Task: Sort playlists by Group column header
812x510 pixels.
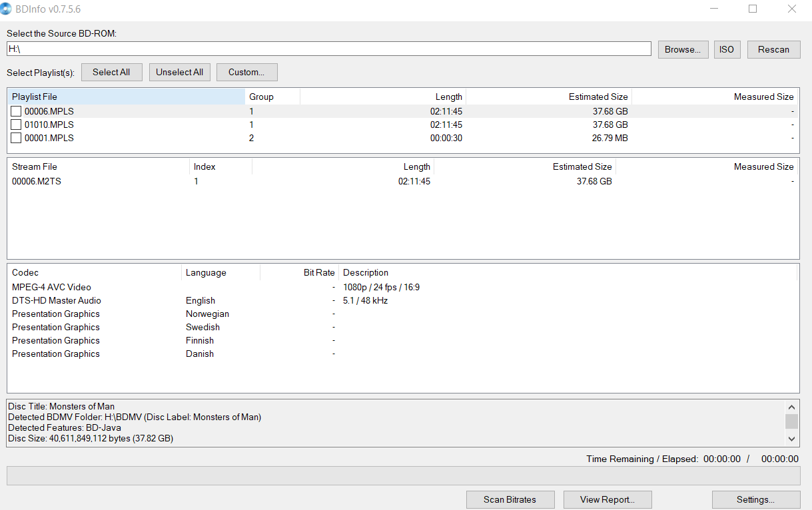Action: click(x=272, y=97)
